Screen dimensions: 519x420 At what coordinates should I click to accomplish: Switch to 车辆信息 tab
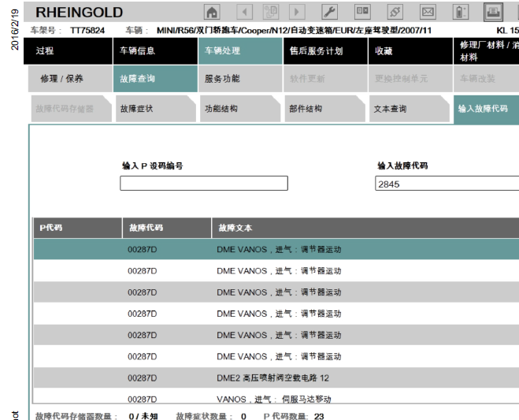pos(156,50)
